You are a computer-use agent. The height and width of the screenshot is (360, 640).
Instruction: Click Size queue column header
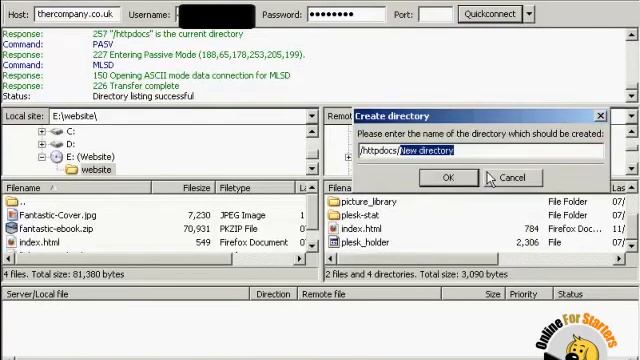click(x=473, y=294)
